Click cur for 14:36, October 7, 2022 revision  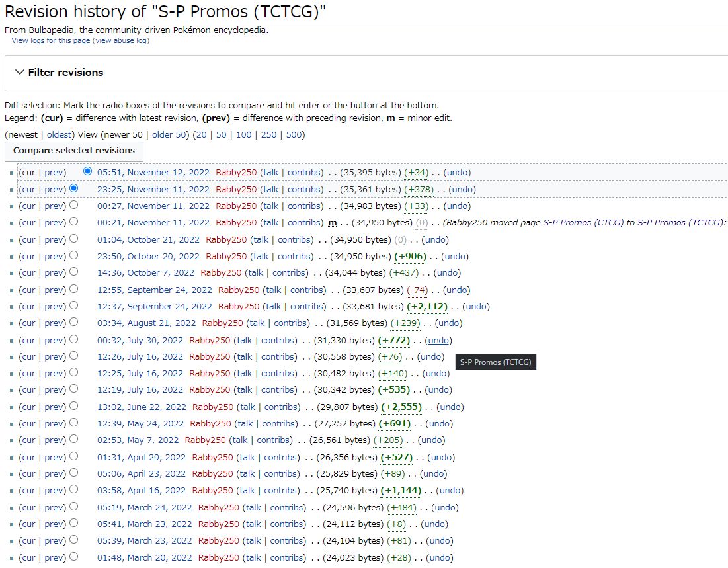28,273
